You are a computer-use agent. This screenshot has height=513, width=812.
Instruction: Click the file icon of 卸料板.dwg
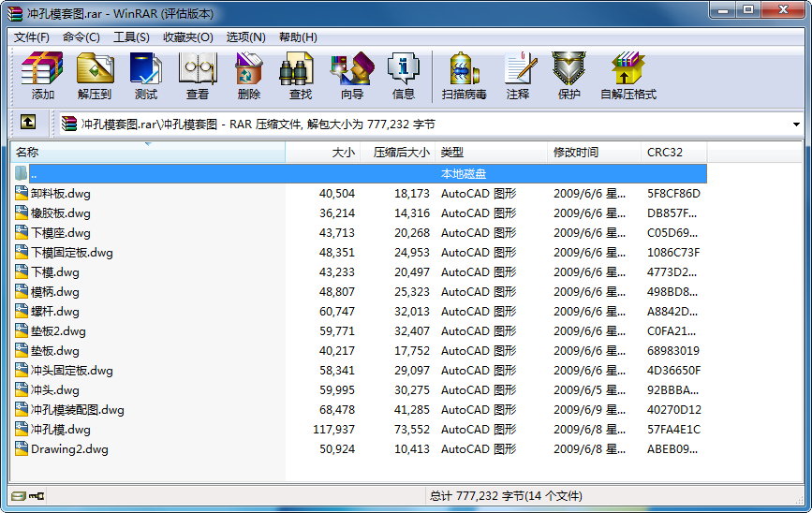[x=22, y=193]
